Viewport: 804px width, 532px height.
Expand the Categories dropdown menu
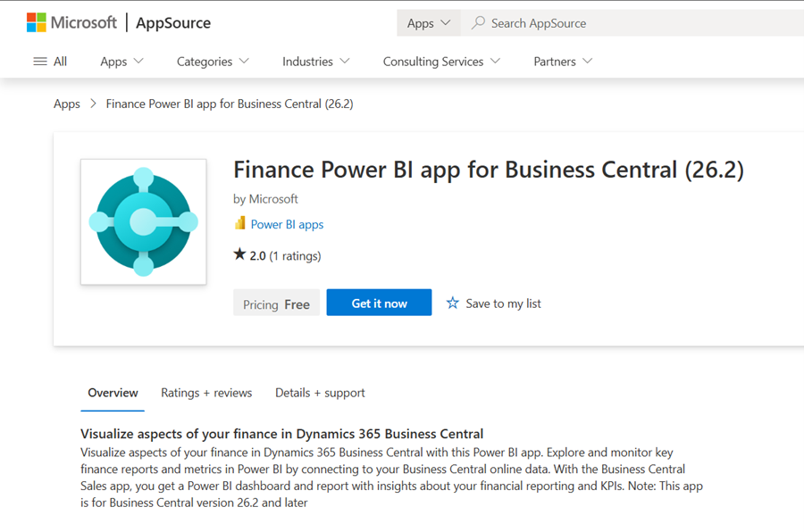click(213, 62)
